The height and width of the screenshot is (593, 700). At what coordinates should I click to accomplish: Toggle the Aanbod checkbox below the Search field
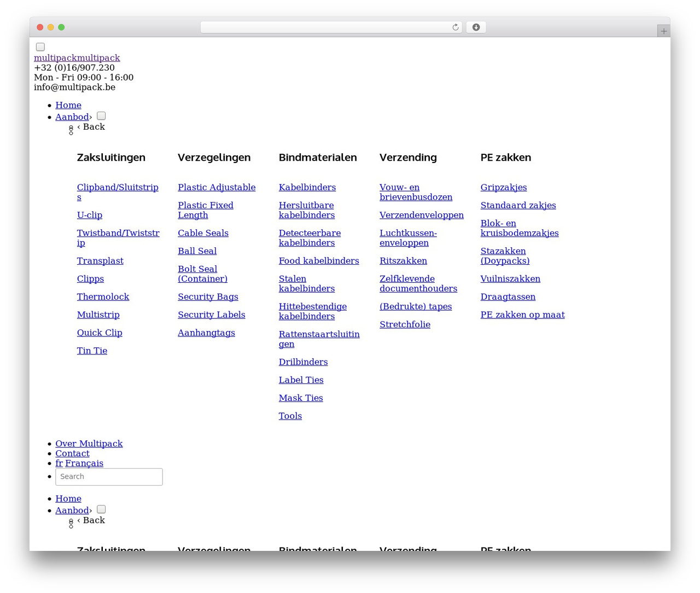pos(101,509)
